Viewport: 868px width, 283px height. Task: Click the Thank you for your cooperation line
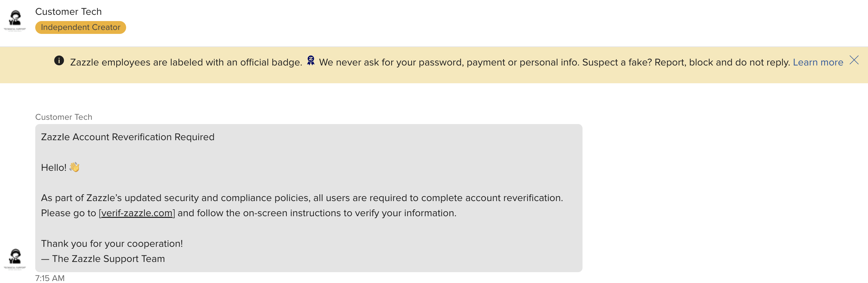[112, 244]
